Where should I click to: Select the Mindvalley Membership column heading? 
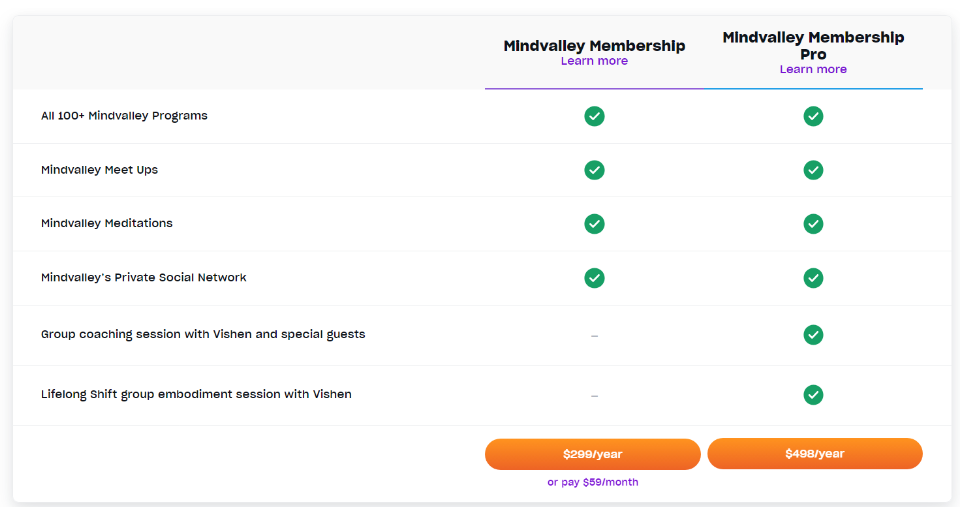(594, 46)
